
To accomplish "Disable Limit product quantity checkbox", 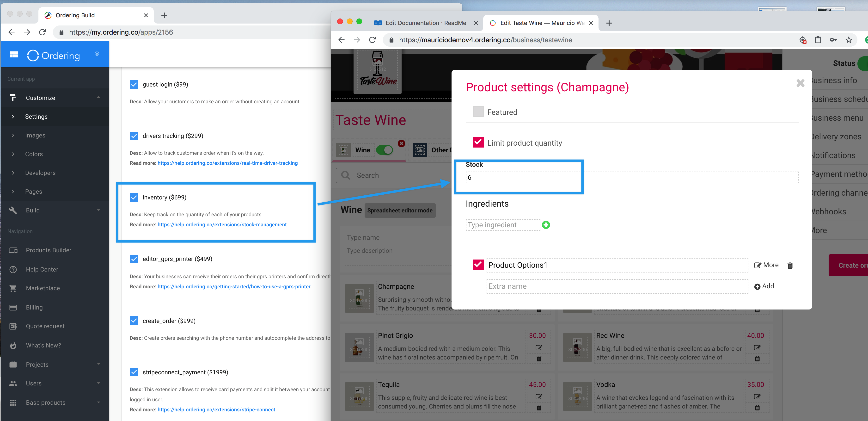I will click(478, 142).
